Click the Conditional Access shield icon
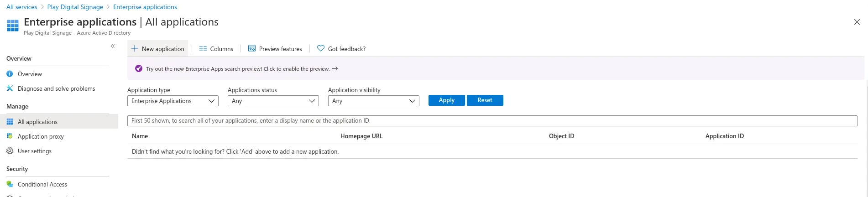This screenshot has width=868, height=197. (10, 184)
